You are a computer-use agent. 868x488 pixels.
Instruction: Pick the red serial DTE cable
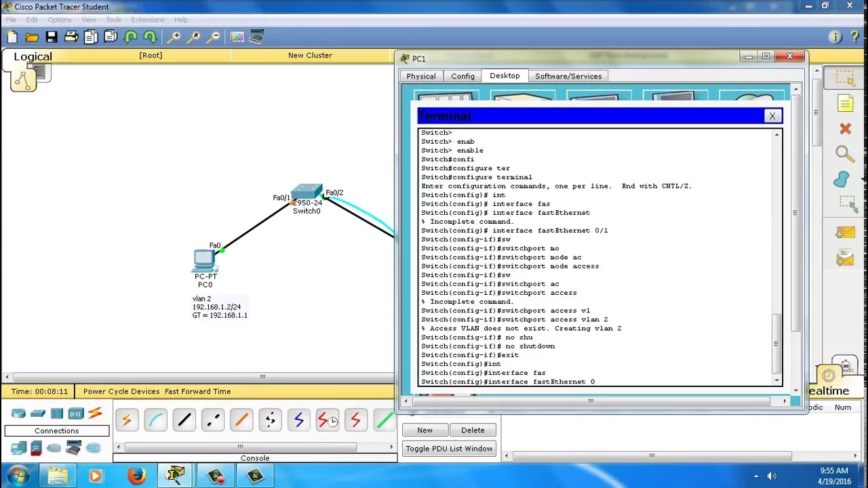355,420
